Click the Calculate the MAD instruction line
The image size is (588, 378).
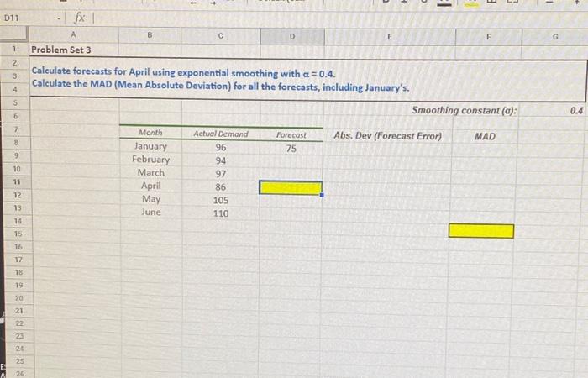[x=220, y=86]
